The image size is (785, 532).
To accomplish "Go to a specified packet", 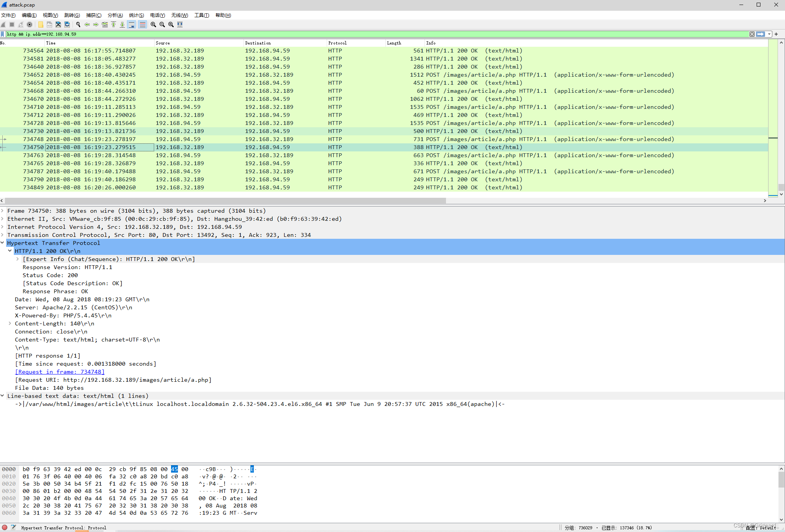I will point(105,25).
